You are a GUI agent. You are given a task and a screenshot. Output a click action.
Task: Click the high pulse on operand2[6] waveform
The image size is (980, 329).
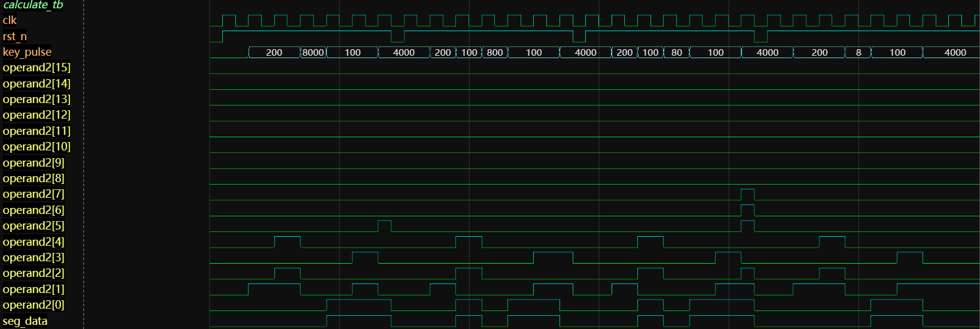(x=748, y=210)
